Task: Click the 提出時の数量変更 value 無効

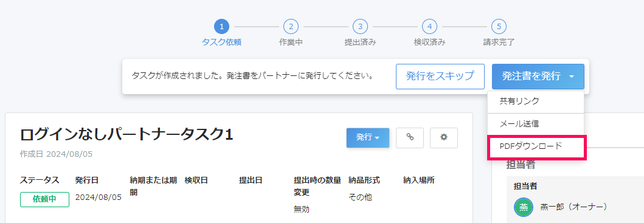Action: point(302,210)
